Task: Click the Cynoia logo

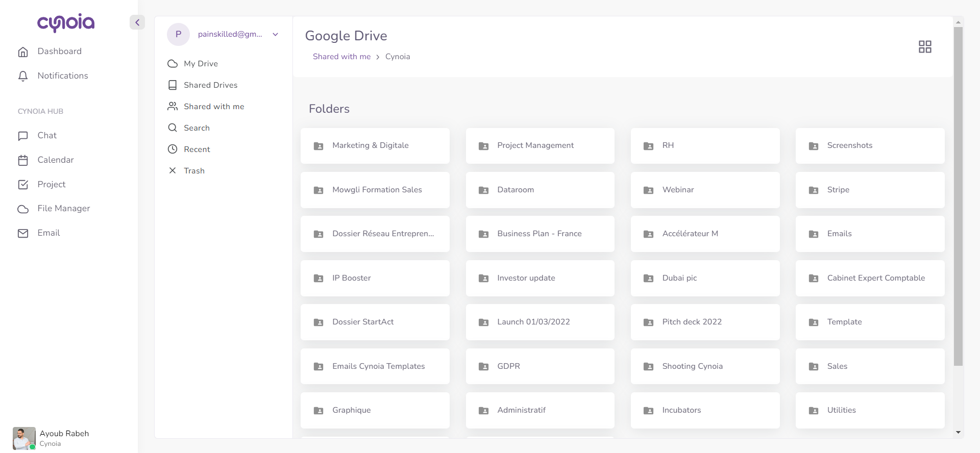Action: [66, 23]
